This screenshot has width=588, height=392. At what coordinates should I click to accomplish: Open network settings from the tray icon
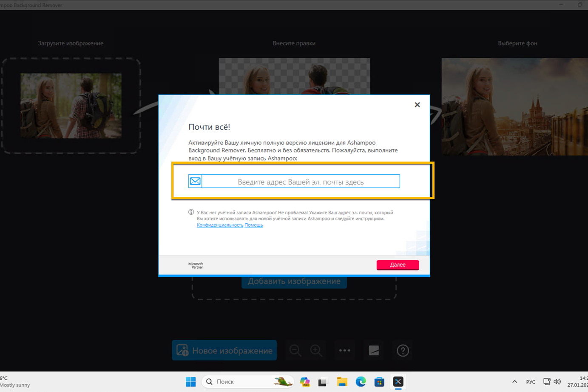[x=547, y=382]
